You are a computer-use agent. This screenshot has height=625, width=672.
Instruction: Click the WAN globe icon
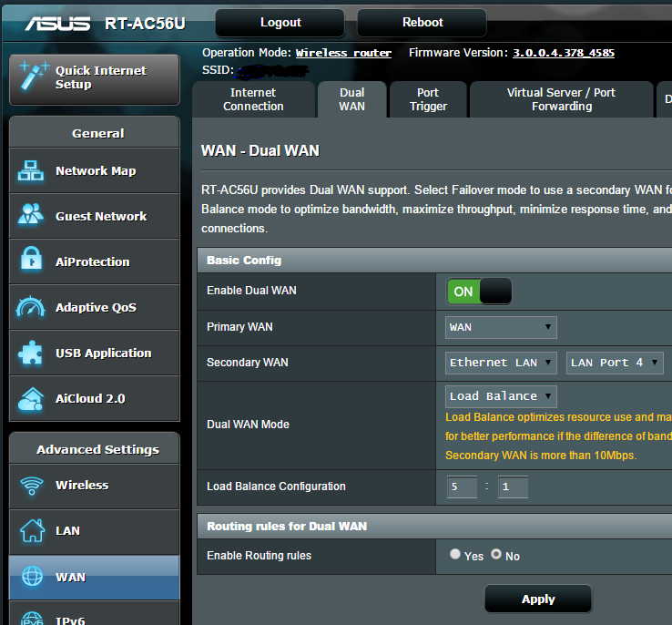click(32, 576)
